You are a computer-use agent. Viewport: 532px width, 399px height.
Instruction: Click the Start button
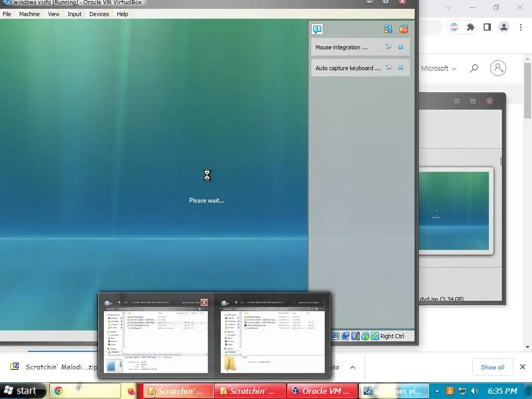(x=22, y=391)
